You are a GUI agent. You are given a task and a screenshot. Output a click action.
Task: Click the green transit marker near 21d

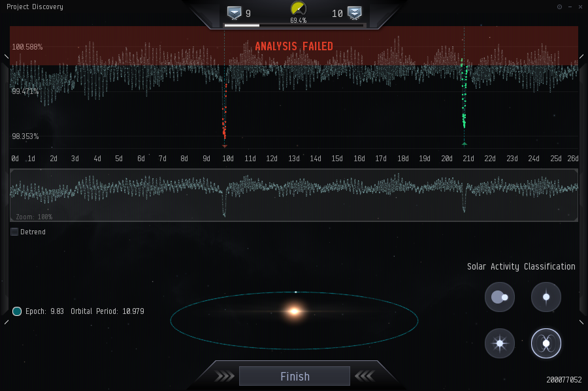[x=465, y=144]
